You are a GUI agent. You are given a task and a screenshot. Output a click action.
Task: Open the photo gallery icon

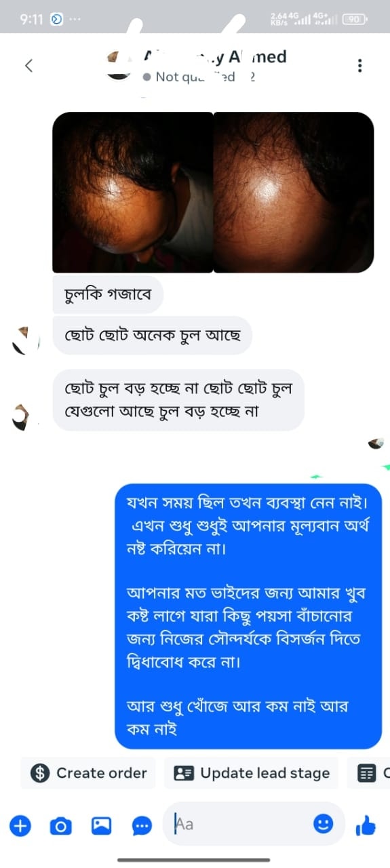point(101,825)
